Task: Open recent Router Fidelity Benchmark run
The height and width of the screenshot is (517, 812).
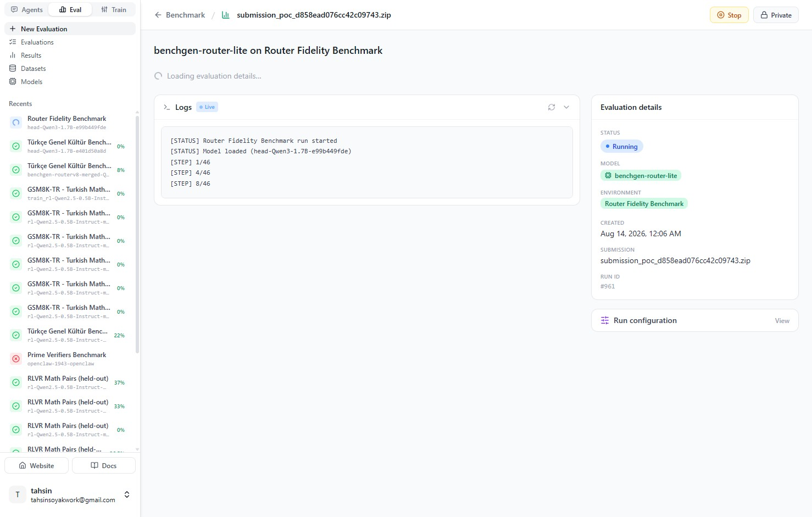Action: (x=70, y=123)
